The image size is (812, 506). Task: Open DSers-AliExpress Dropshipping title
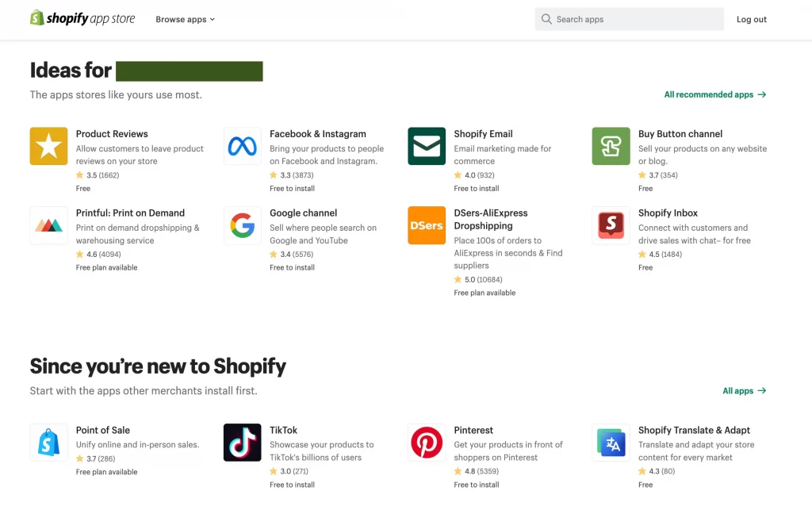490,219
